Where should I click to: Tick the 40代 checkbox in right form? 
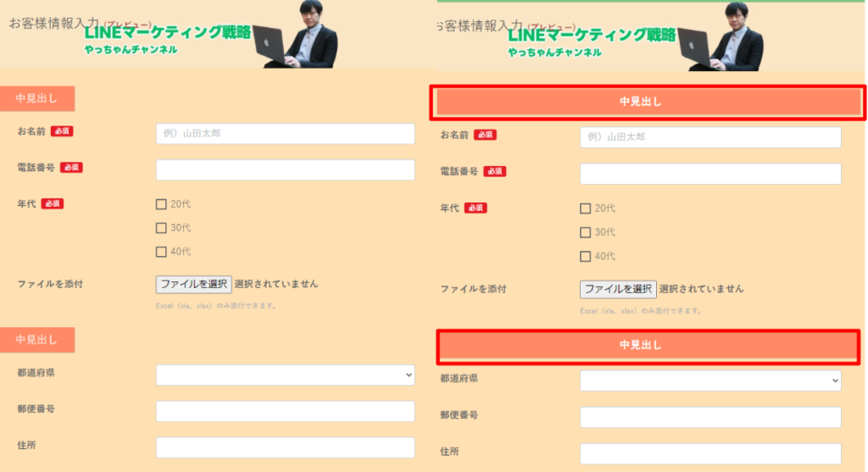[585, 256]
